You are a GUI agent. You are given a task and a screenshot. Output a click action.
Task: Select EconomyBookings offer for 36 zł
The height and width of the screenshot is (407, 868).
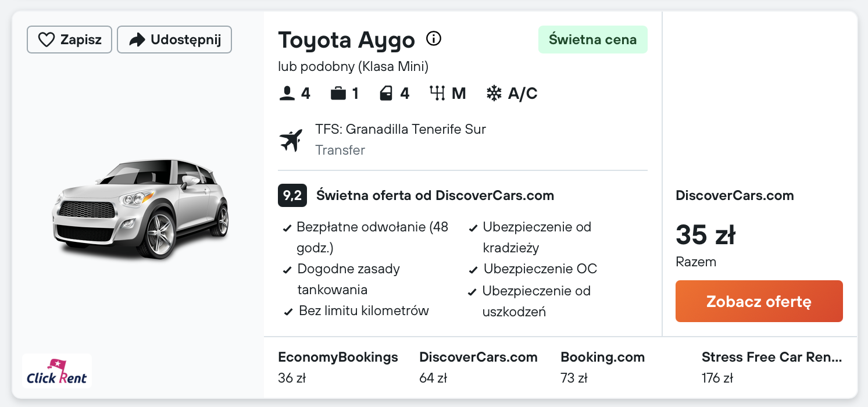[338, 367]
